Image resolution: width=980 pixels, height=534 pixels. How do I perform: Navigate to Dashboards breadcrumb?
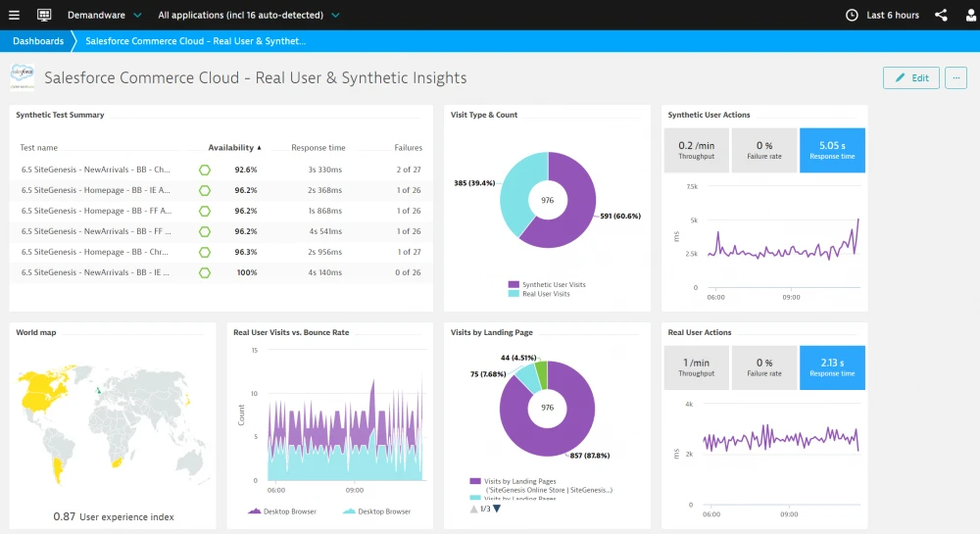tap(38, 41)
